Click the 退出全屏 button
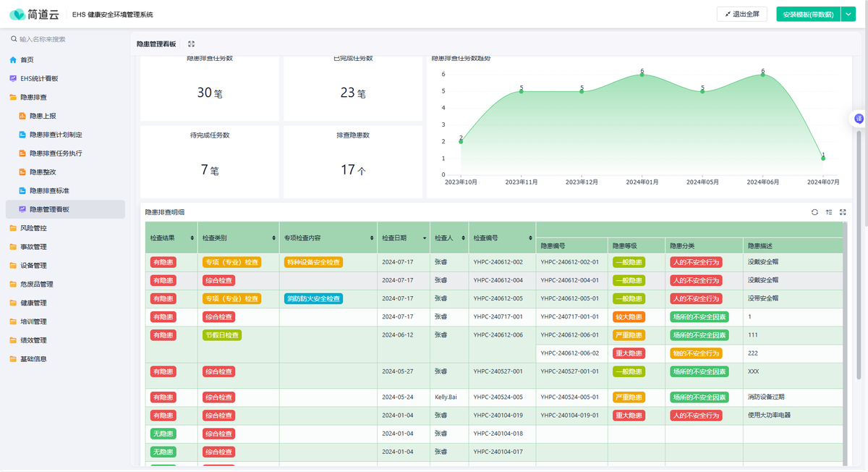 (x=741, y=14)
